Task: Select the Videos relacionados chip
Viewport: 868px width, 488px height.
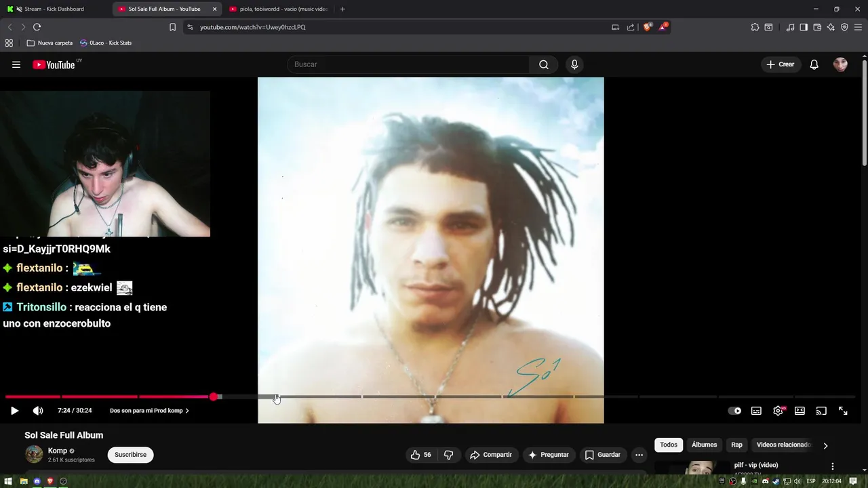Action: tap(784, 445)
